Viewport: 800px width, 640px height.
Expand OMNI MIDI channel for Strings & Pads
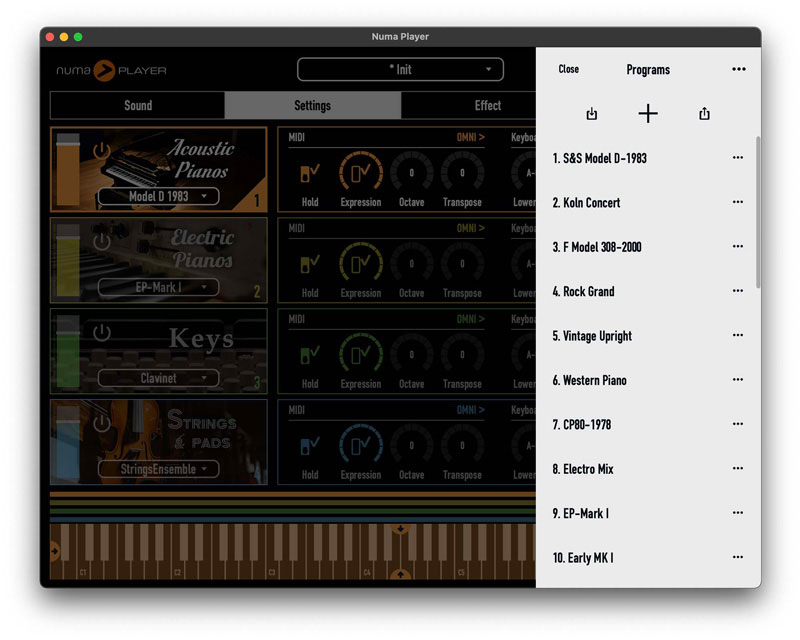470,410
